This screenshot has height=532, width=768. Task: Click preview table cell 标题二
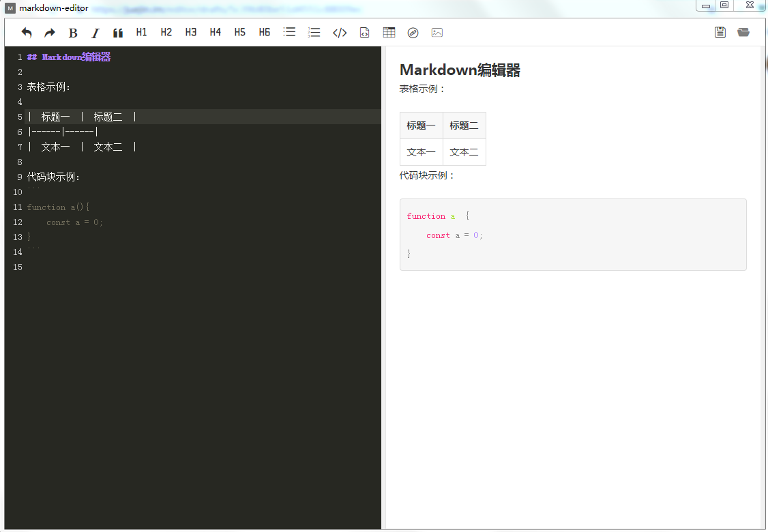[x=464, y=125]
